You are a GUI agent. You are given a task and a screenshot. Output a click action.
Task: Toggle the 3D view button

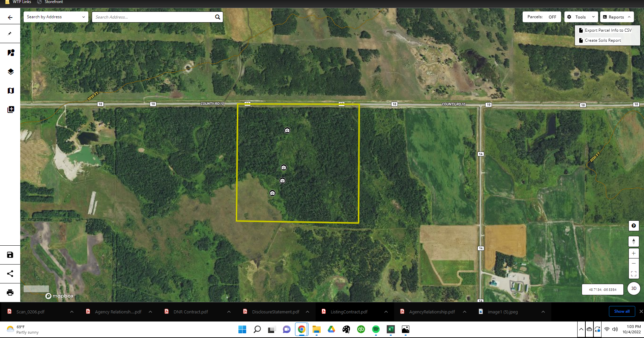[x=634, y=288]
